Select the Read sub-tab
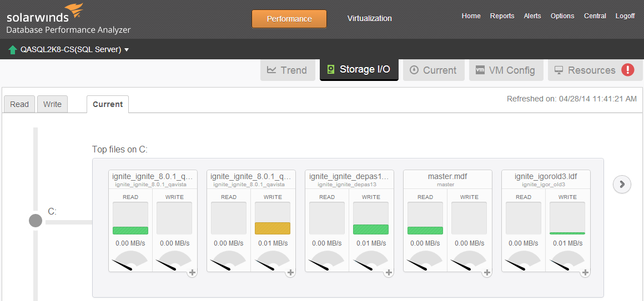The width and height of the screenshot is (644, 301). pos(19,104)
